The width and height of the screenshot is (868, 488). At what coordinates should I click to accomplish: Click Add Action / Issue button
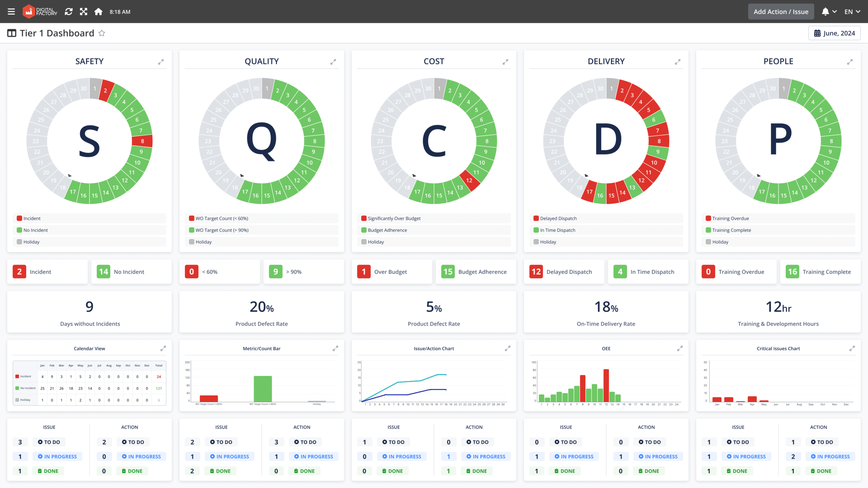[x=781, y=12]
